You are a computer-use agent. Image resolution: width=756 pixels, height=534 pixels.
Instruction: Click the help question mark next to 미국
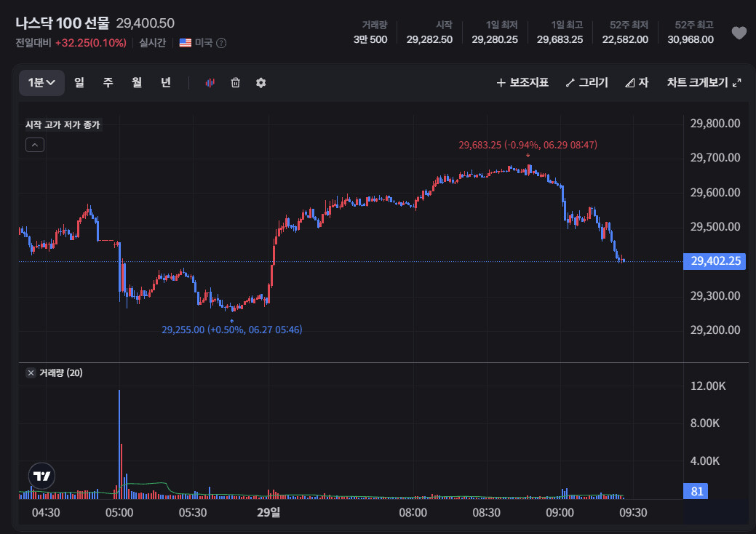point(221,43)
